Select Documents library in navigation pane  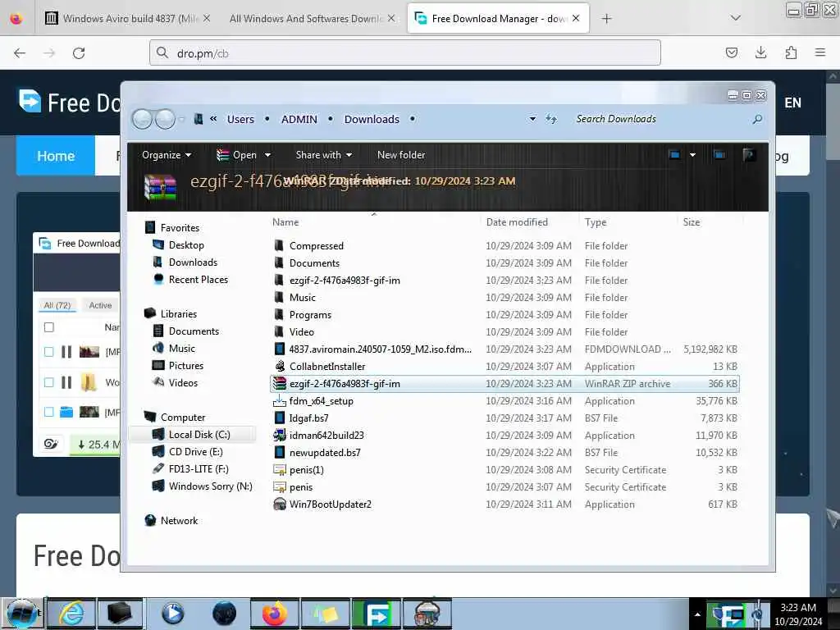pos(194,331)
